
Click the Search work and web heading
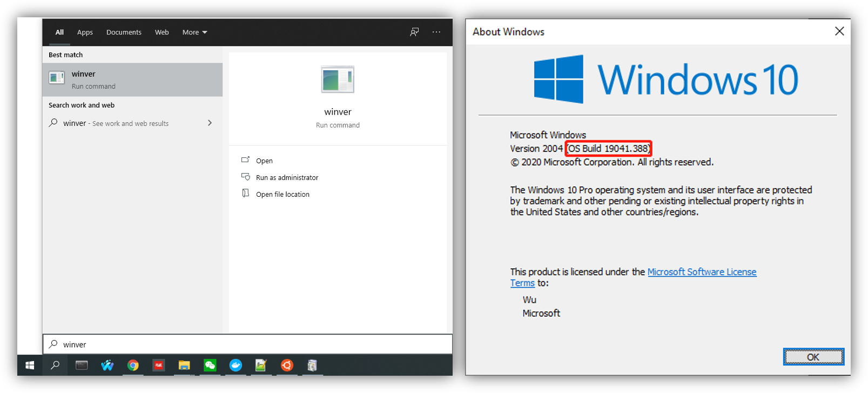coord(82,105)
